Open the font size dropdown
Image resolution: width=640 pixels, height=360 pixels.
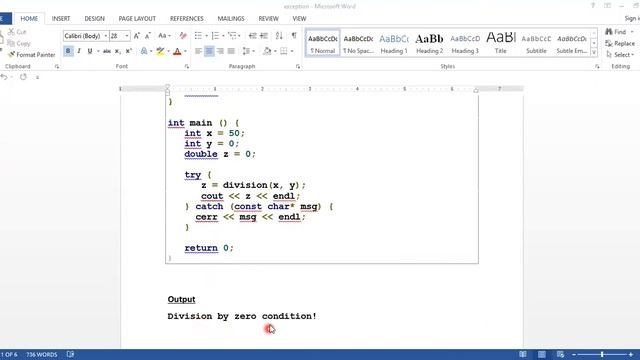tap(127, 36)
